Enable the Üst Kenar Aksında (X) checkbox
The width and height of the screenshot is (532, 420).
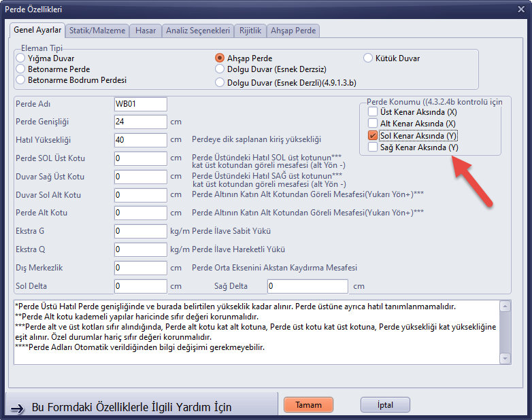point(373,111)
